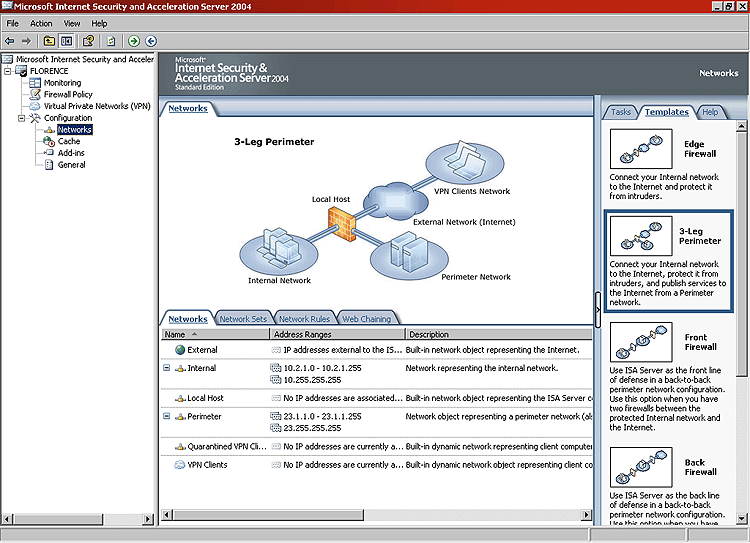Switch to the Tasks tab
Screen dimensions: 750x543
(x=621, y=112)
